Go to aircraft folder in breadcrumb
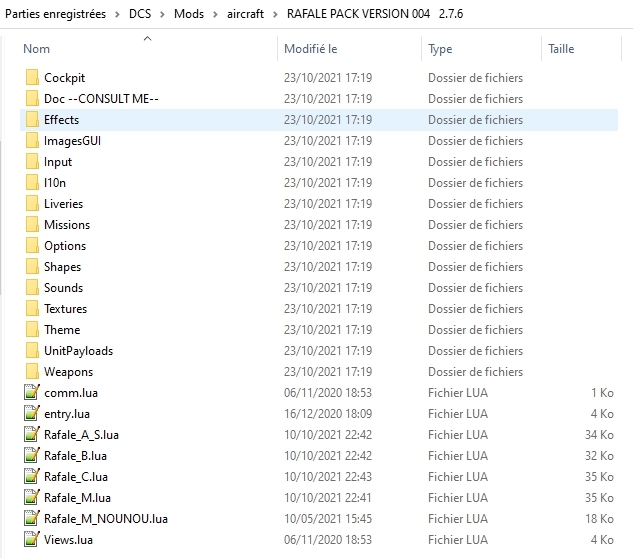Image resolution: width=633 pixels, height=558 pixels. (245, 14)
